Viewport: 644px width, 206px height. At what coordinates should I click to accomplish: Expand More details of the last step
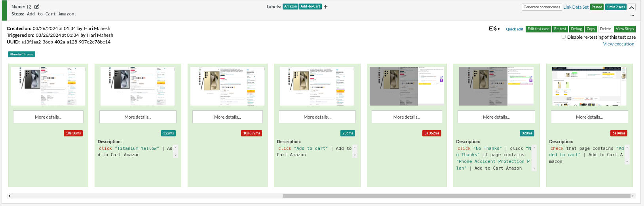589,117
